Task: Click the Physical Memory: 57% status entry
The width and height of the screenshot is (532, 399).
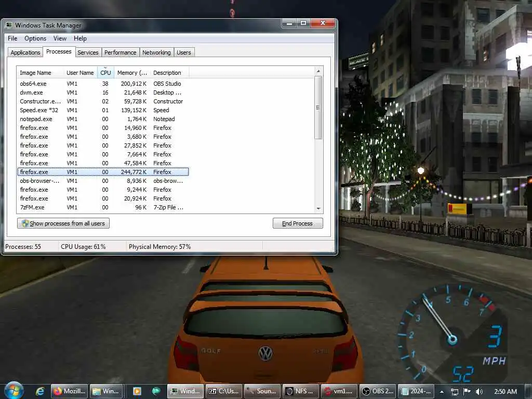Action: pos(160,247)
